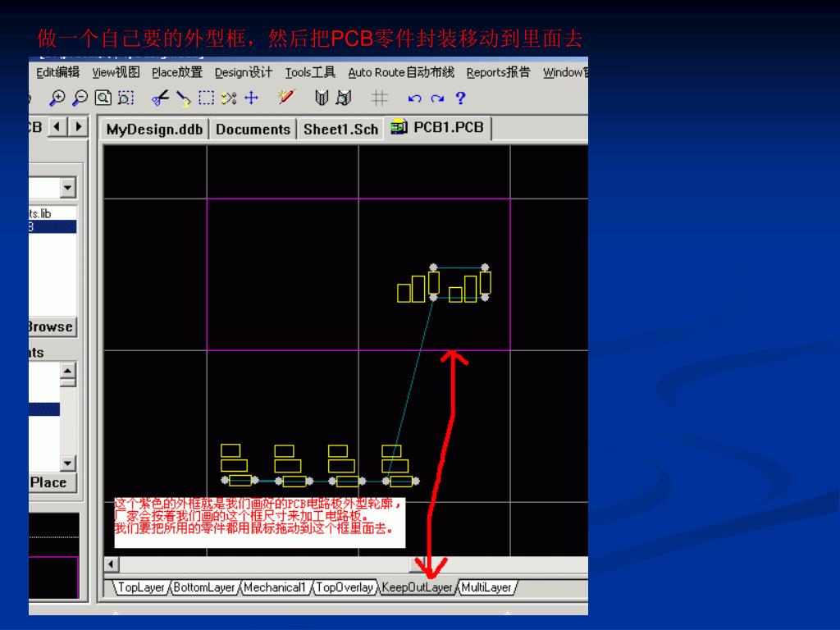Click the components list scroll-up arrow
840x630 pixels.
click(67, 371)
